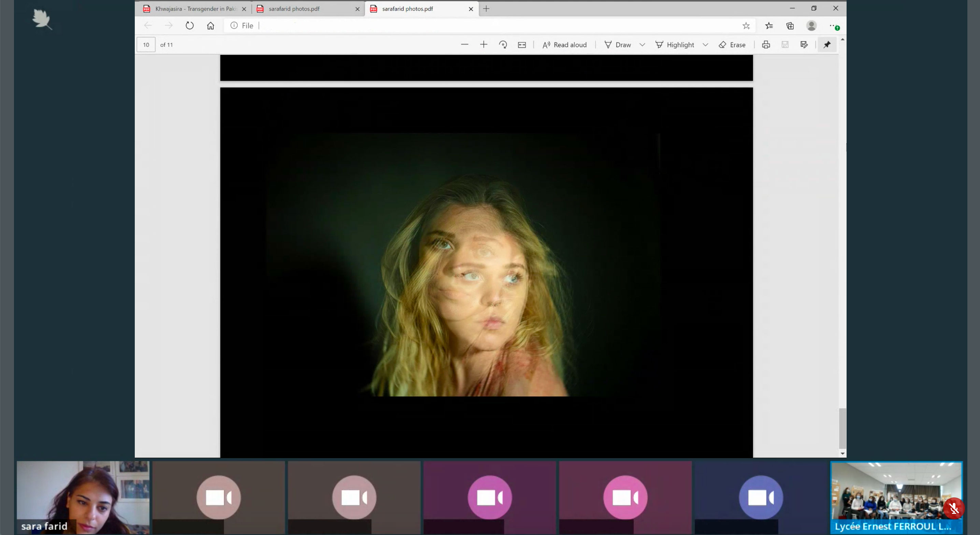
Task: Unmute the Lycée Ernest FERROUL microphone
Action: pyautogui.click(x=954, y=508)
